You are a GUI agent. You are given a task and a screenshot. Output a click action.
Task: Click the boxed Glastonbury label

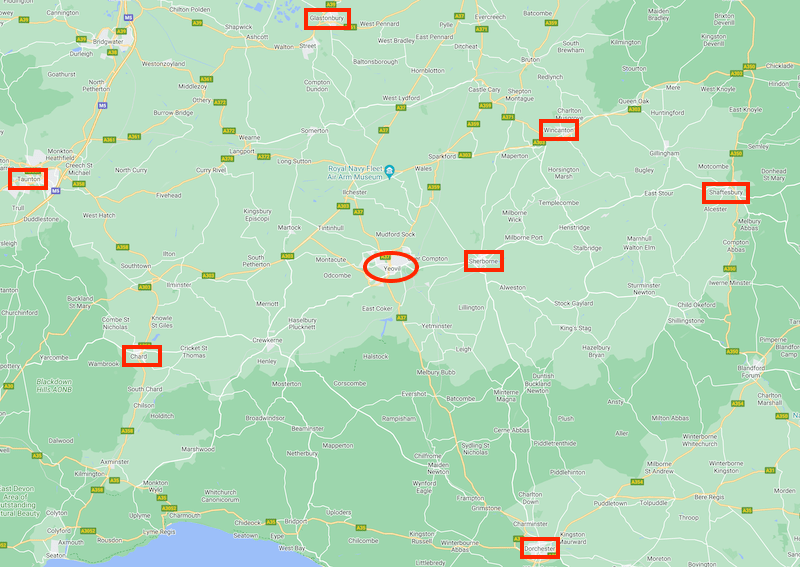[x=327, y=18]
